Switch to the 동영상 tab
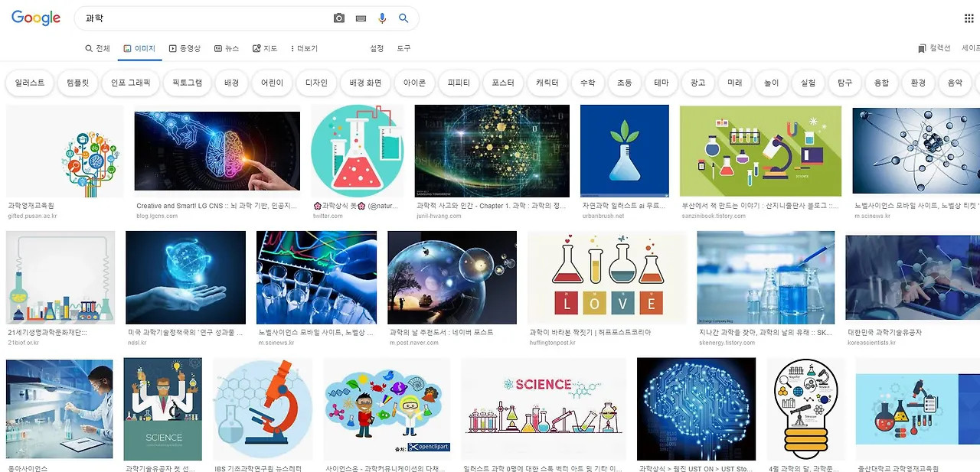This screenshot has width=980, height=472. (185, 48)
